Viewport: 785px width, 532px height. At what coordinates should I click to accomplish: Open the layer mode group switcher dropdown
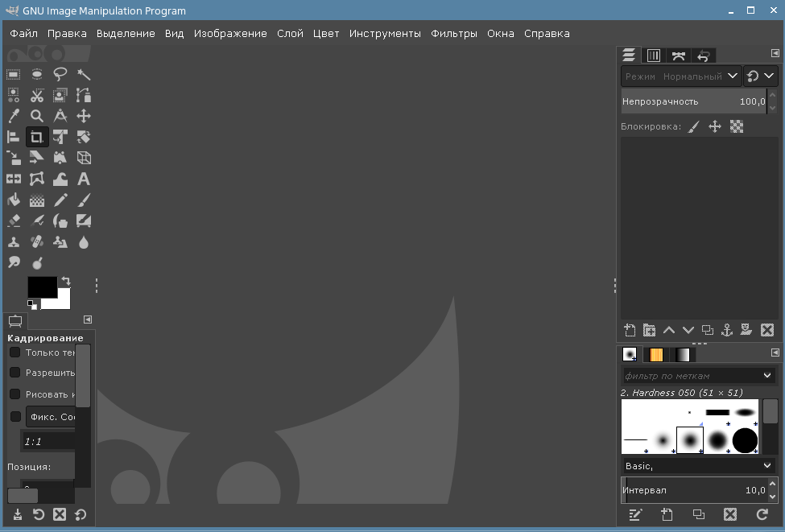[x=761, y=76]
